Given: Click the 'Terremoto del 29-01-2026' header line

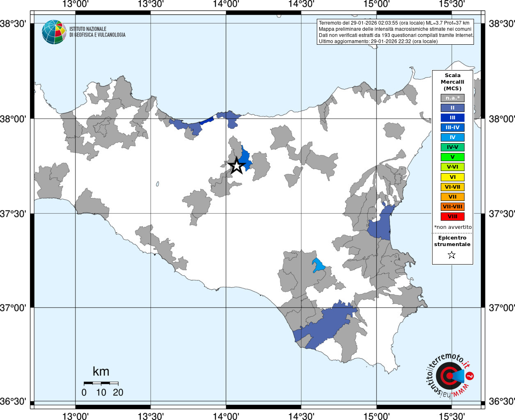Looking at the screenshot, I should [394, 23].
